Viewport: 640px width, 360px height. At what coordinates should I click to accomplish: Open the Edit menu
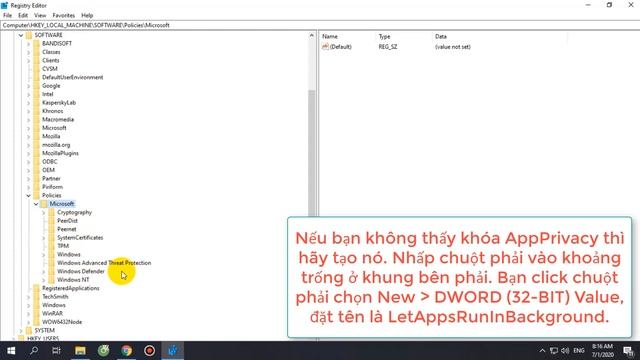point(23,16)
